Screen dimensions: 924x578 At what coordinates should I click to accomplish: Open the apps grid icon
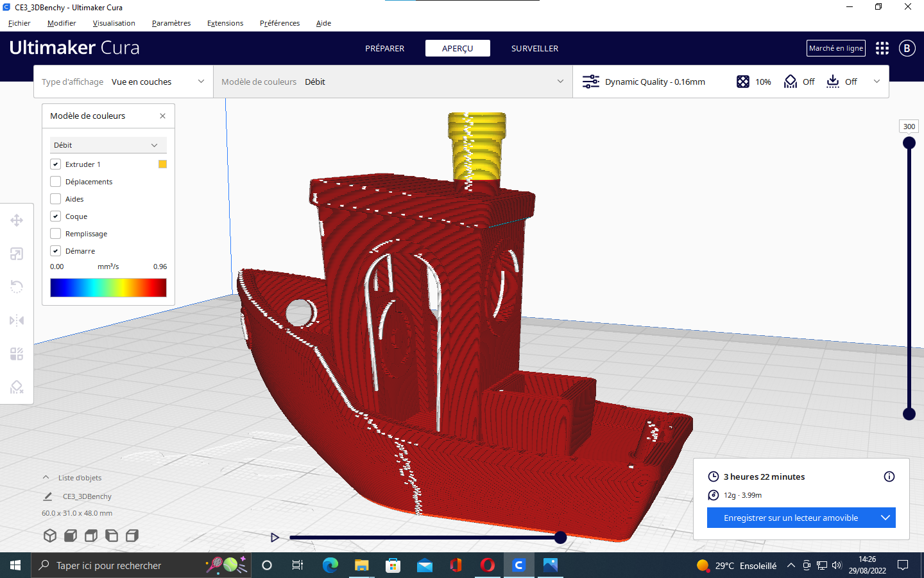(882, 48)
